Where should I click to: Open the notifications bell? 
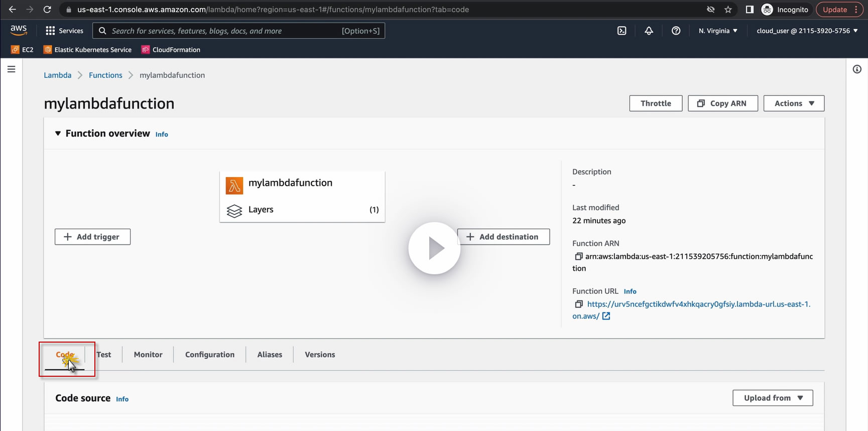pos(649,31)
